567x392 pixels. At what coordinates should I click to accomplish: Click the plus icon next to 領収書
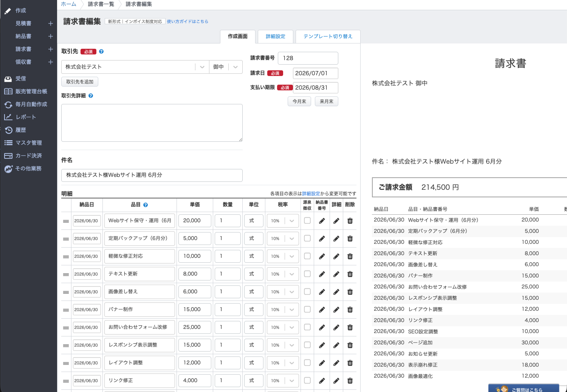pos(51,62)
